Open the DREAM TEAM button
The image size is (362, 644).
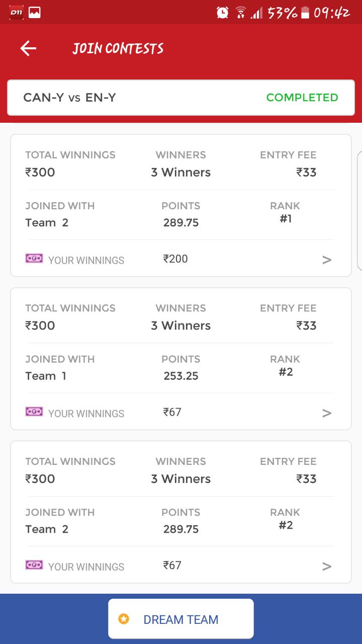[x=181, y=619]
